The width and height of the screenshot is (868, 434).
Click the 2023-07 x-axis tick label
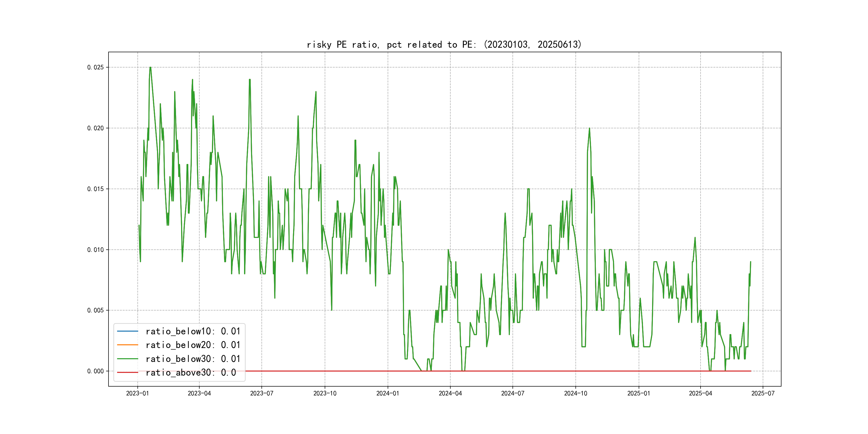[x=261, y=393]
